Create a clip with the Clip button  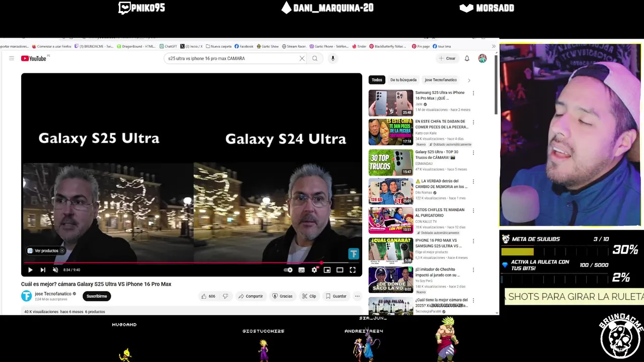(x=309, y=296)
